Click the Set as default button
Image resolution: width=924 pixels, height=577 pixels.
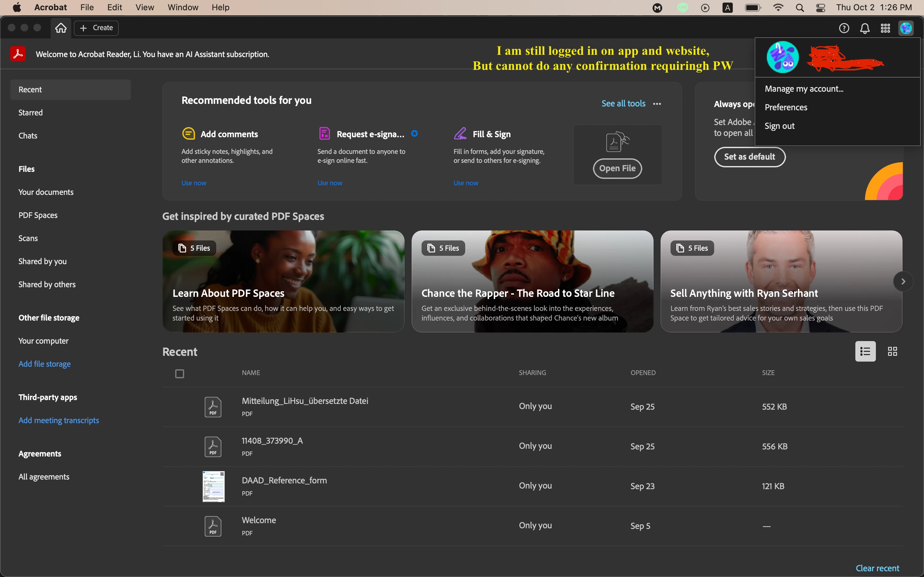click(x=749, y=157)
